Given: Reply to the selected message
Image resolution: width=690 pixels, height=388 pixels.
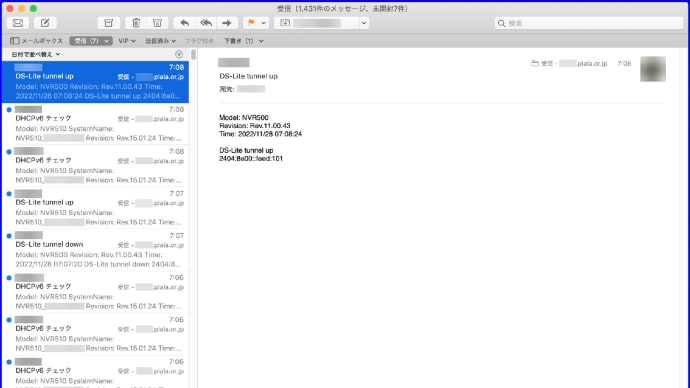Looking at the screenshot, I should click(185, 23).
